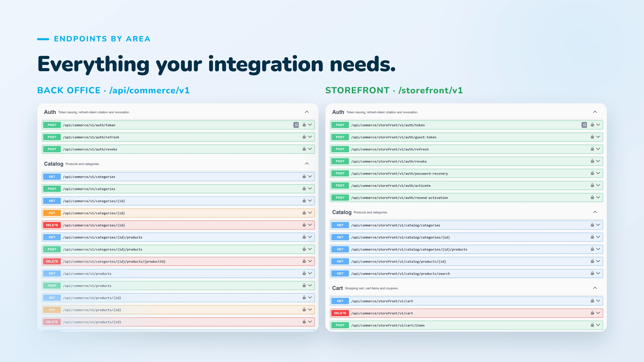
Task: Click lock icon on PUT categories/{id} row
Action: [304, 213]
